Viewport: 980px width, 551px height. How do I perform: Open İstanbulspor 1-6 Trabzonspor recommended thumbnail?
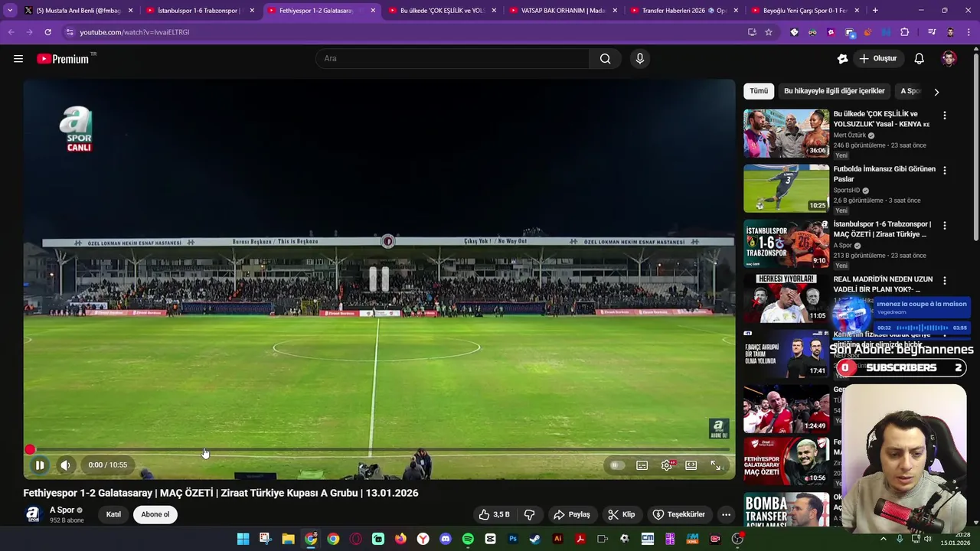[x=786, y=243]
